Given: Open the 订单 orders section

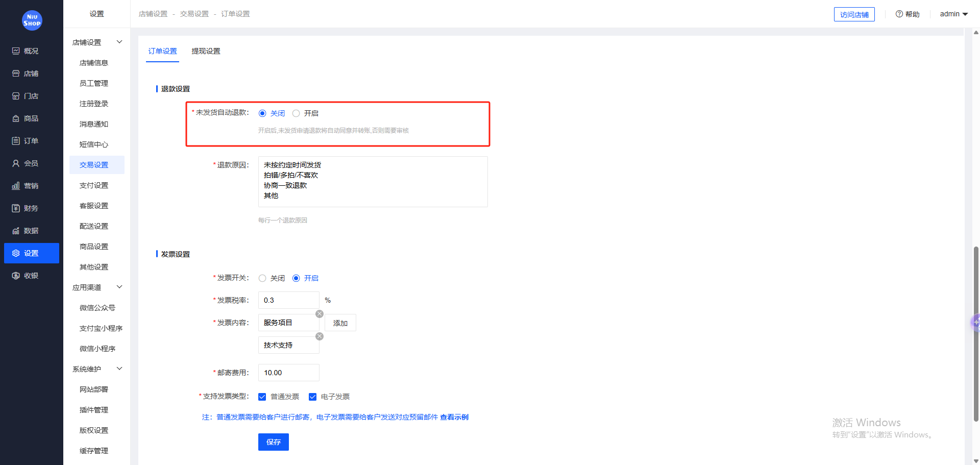Looking at the screenshot, I should tap(31, 140).
